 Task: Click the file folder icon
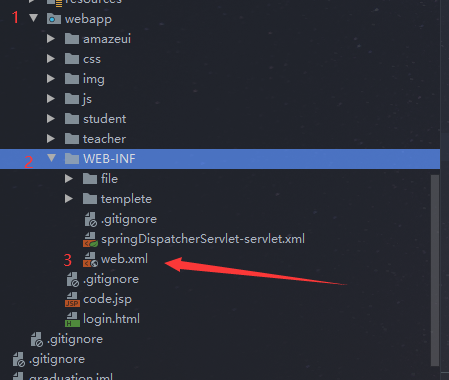(x=90, y=179)
